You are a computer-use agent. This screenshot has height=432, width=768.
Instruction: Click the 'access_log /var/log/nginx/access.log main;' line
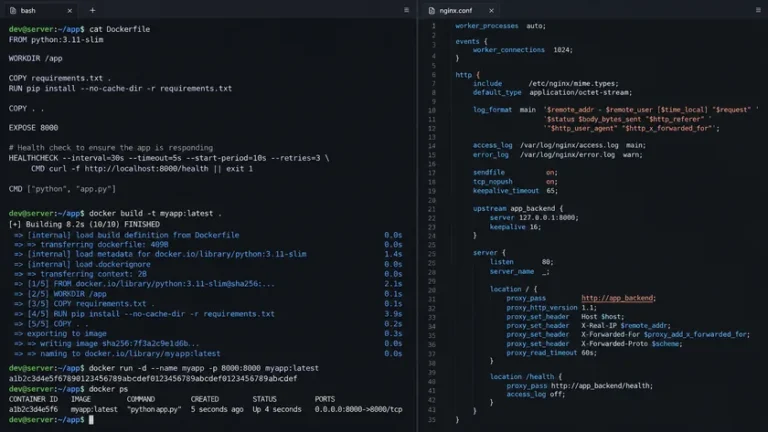(559, 145)
